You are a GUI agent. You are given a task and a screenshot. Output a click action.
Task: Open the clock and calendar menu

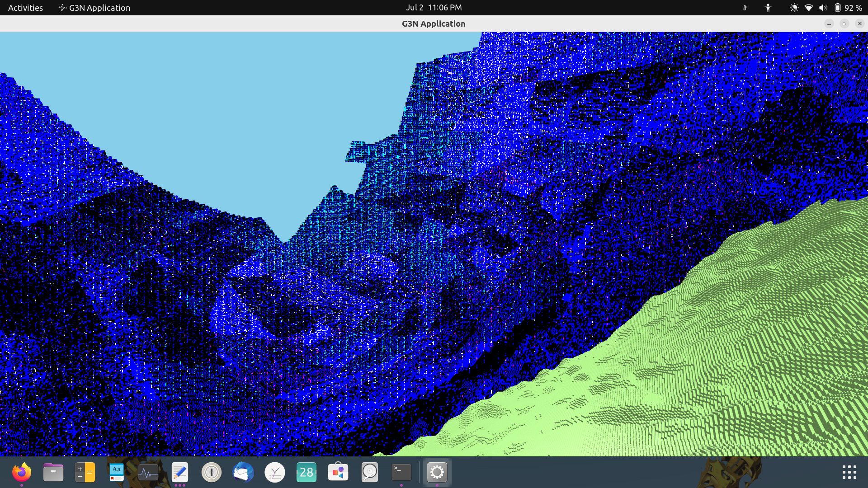434,8
